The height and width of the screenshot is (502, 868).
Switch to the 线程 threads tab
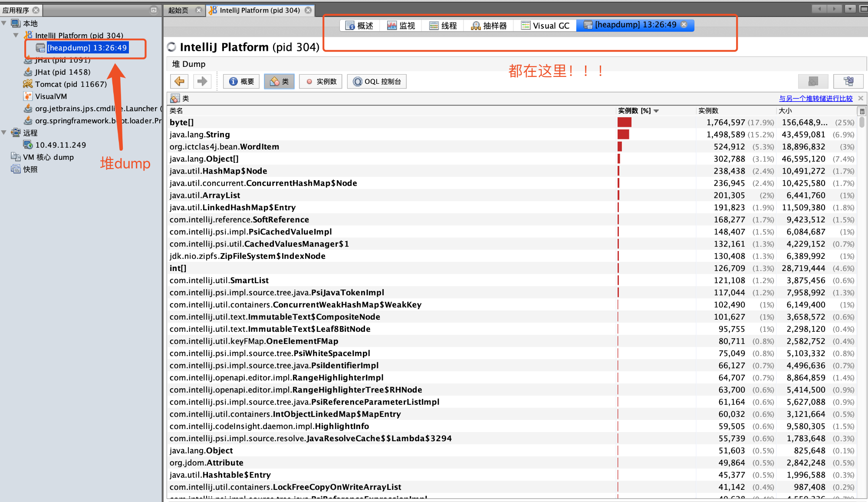pos(443,26)
